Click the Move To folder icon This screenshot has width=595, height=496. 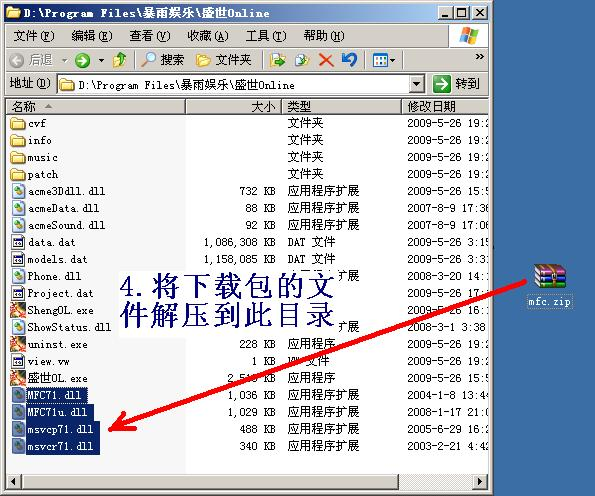[x=277, y=60]
